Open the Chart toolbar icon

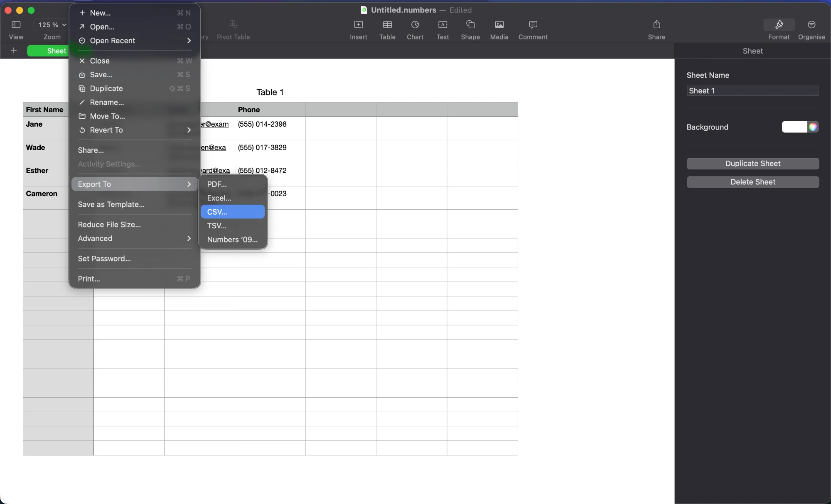point(415,24)
